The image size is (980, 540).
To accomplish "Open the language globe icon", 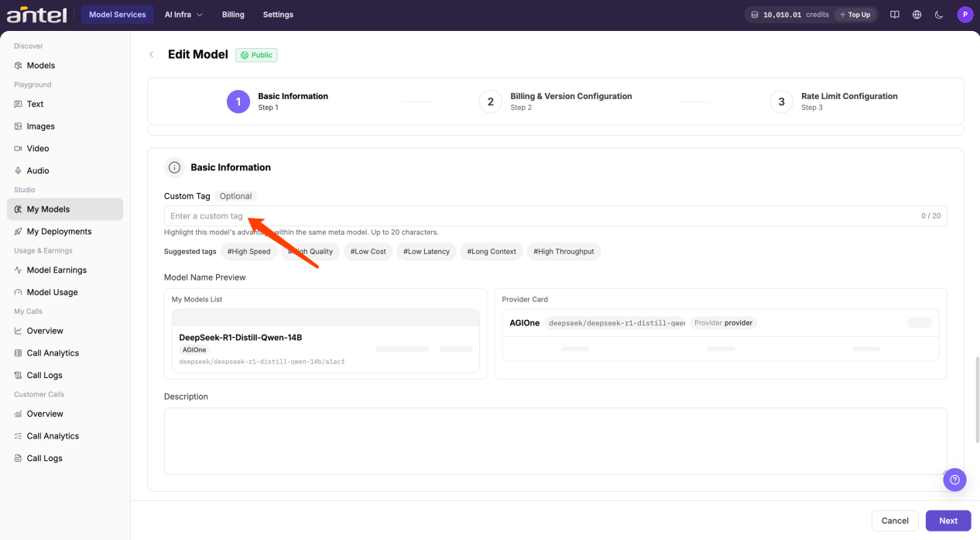I will [x=917, y=15].
